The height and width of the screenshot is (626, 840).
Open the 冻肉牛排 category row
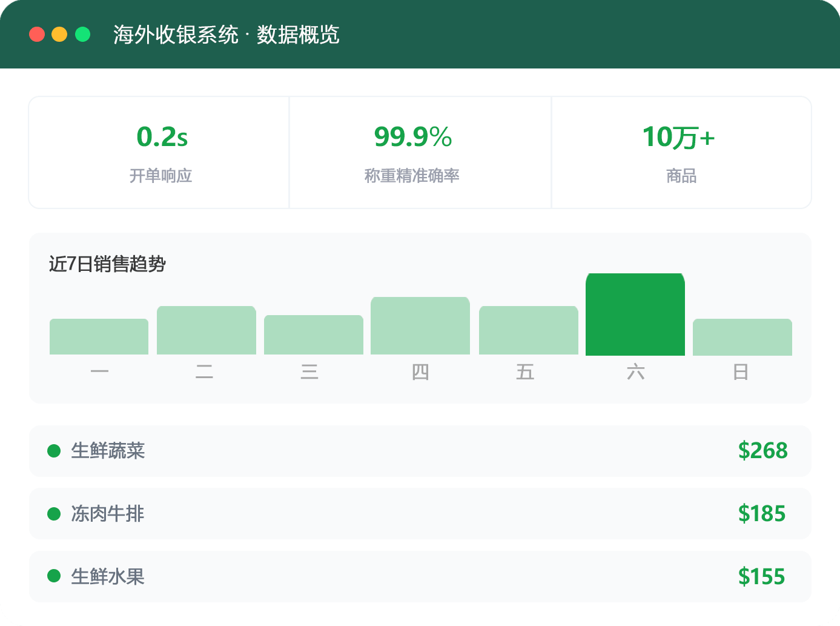[x=420, y=514]
